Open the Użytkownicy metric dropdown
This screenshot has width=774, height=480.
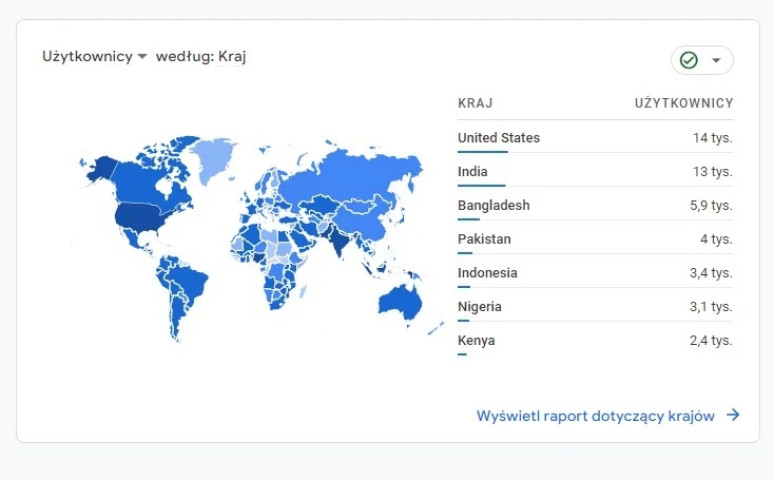[x=87, y=56]
